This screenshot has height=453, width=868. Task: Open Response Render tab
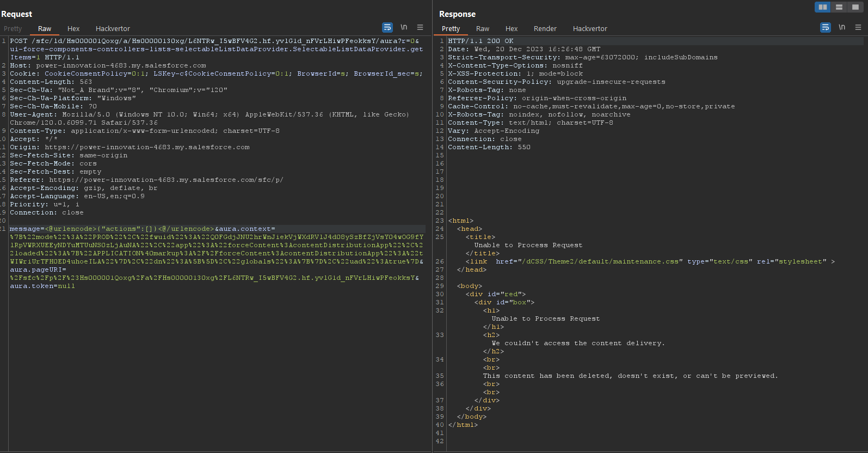click(545, 29)
